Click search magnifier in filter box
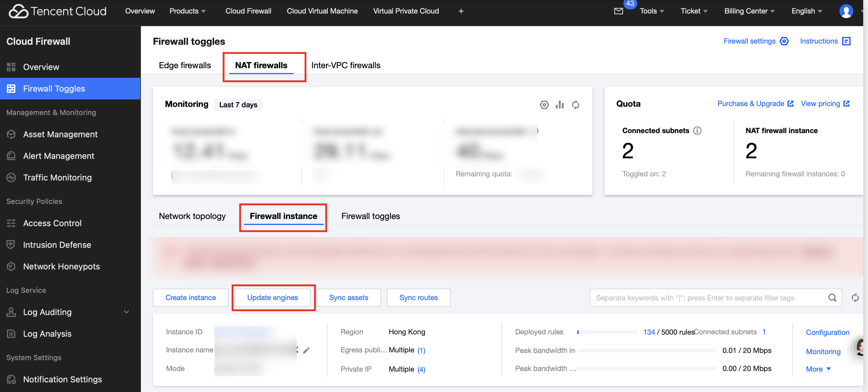Screen dimensions: 868x392 [832, 298]
